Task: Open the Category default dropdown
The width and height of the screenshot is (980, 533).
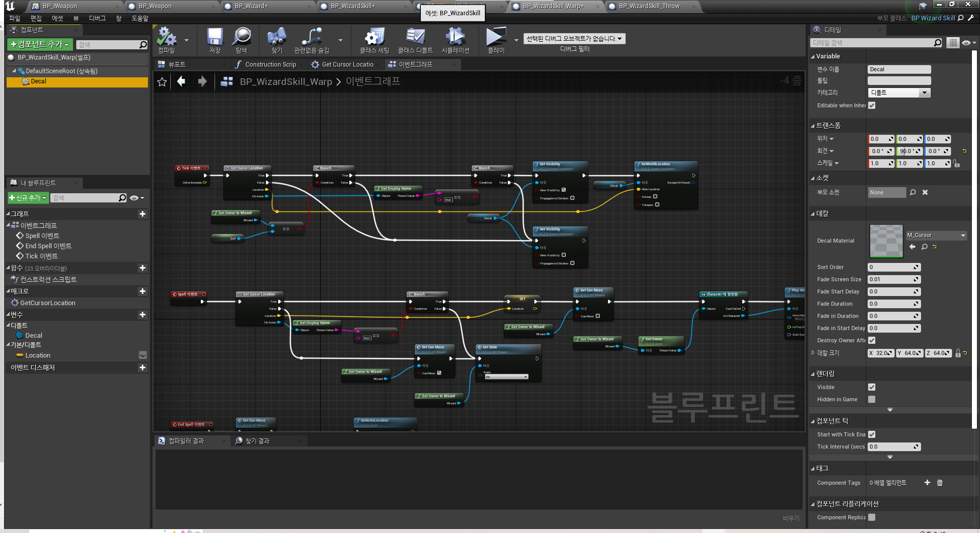Action: pyautogui.click(x=899, y=93)
